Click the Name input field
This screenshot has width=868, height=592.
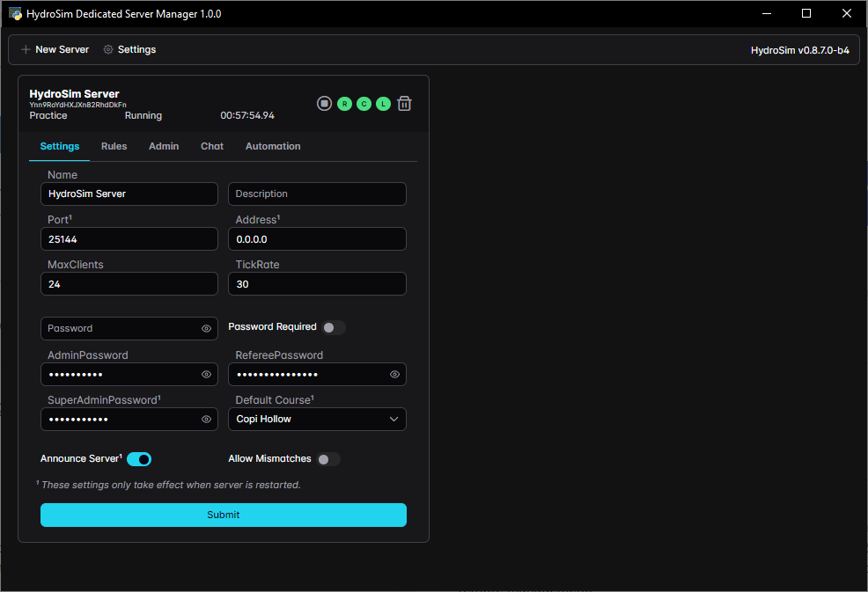[x=129, y=194]
